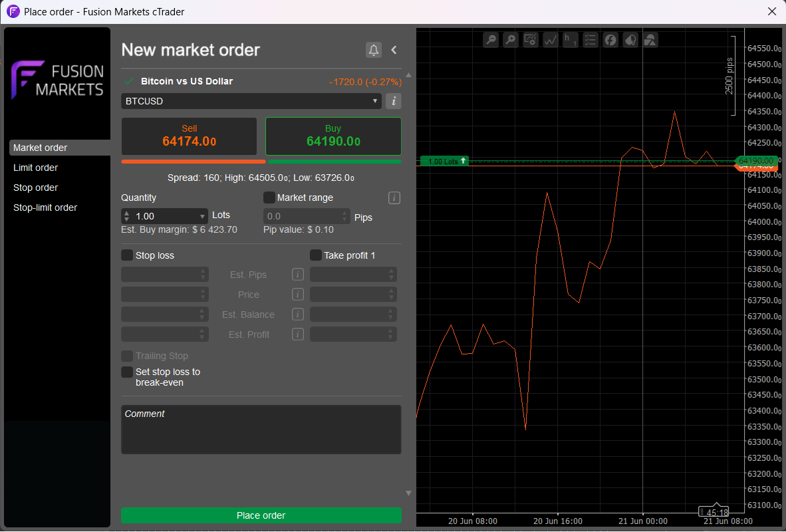Click the Take profit Est. Profit field
The height and width of the screenshot is (532, 786).
point(353,334)
